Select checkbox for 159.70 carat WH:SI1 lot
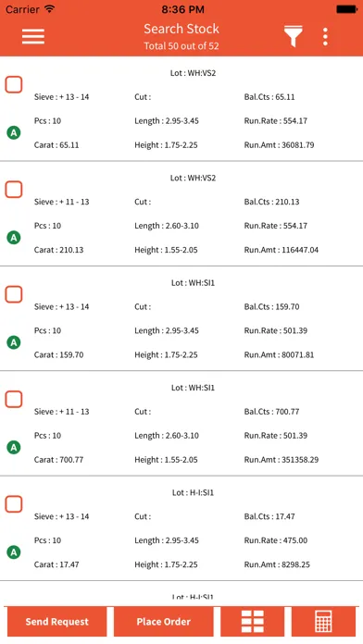Viewport: 363px width, 644px height. pos(14,294)
